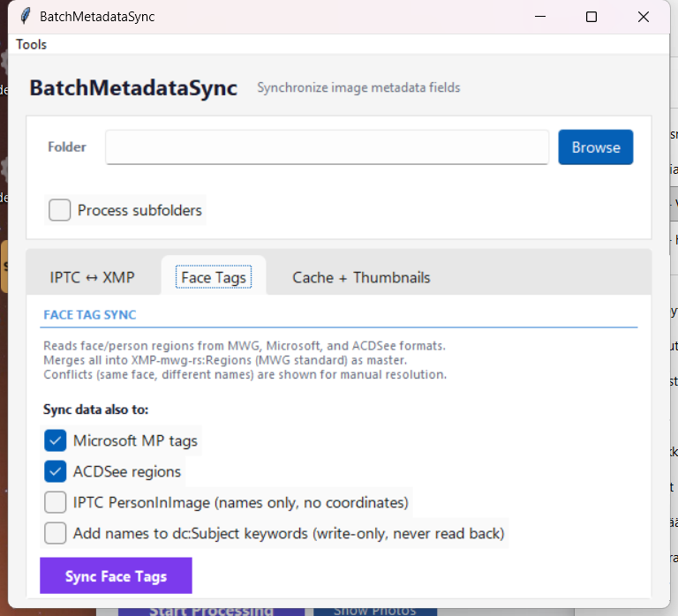Close the BatchMetadataSync window
This screenshot has height=616, width=678.
(x=644, y=17)
